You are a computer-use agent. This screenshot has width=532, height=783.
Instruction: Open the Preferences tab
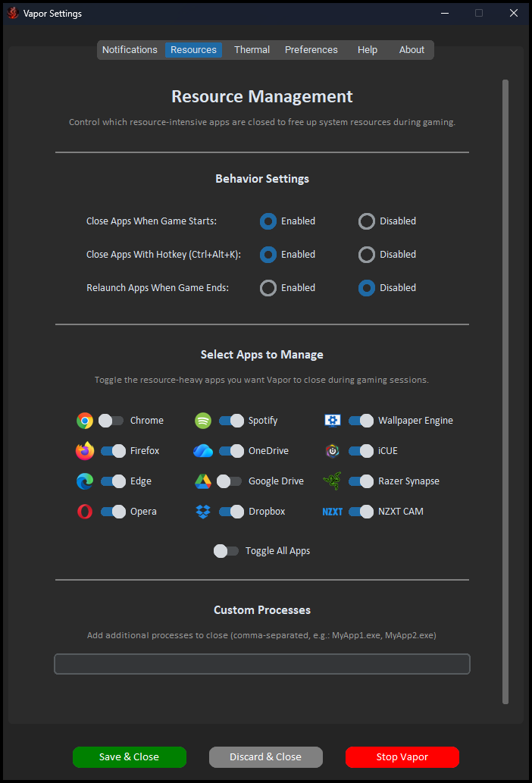(311, 49)
